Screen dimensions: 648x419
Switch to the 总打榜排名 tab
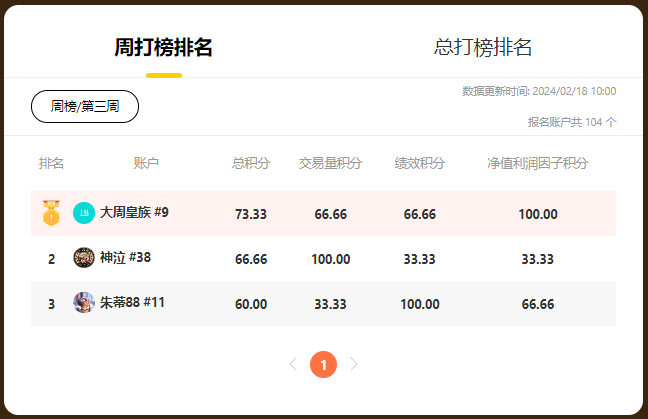click(483, 47)
